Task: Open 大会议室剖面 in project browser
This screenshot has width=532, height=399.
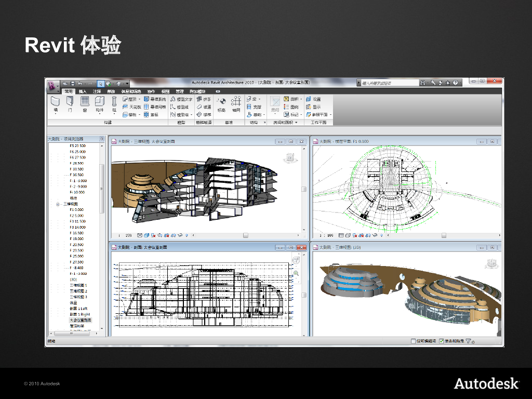Action: coord(81,320)
